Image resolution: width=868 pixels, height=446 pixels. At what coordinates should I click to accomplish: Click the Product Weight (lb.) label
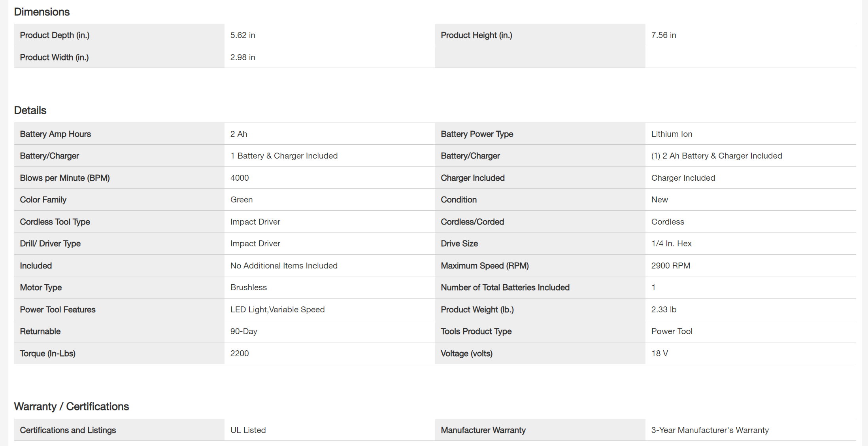pyautogui.click(x=477, y=310)
